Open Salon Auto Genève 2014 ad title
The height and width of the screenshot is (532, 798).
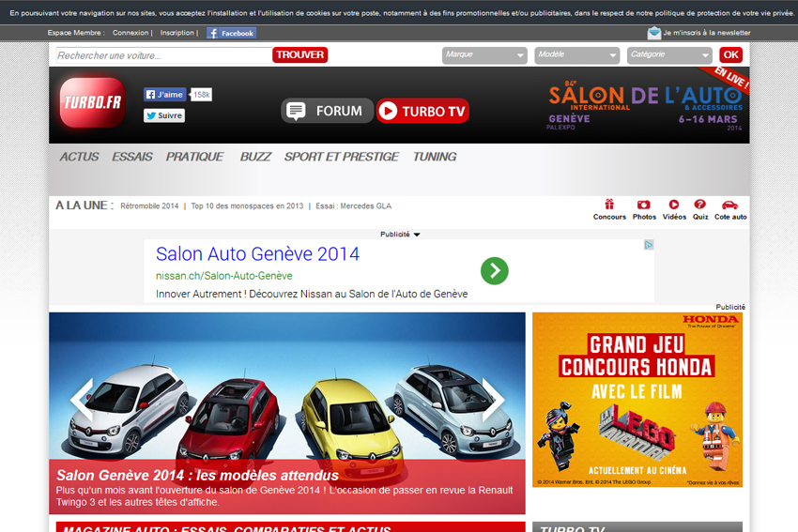(257, 253)
